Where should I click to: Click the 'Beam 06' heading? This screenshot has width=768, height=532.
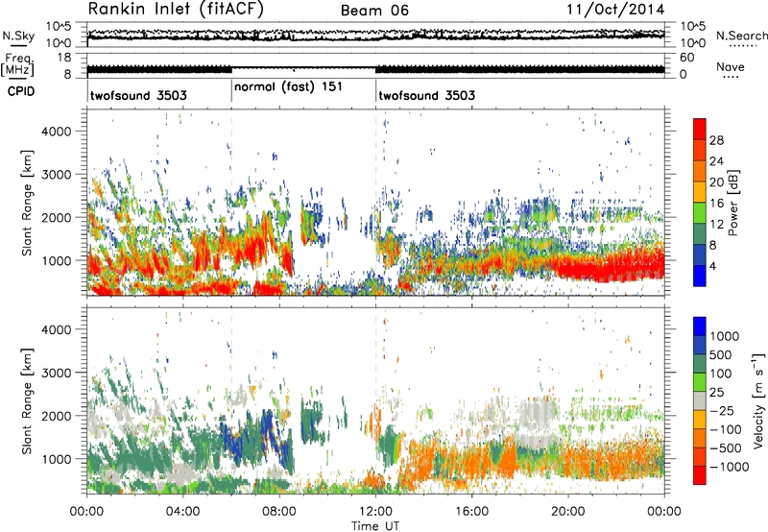click(374, 11)
